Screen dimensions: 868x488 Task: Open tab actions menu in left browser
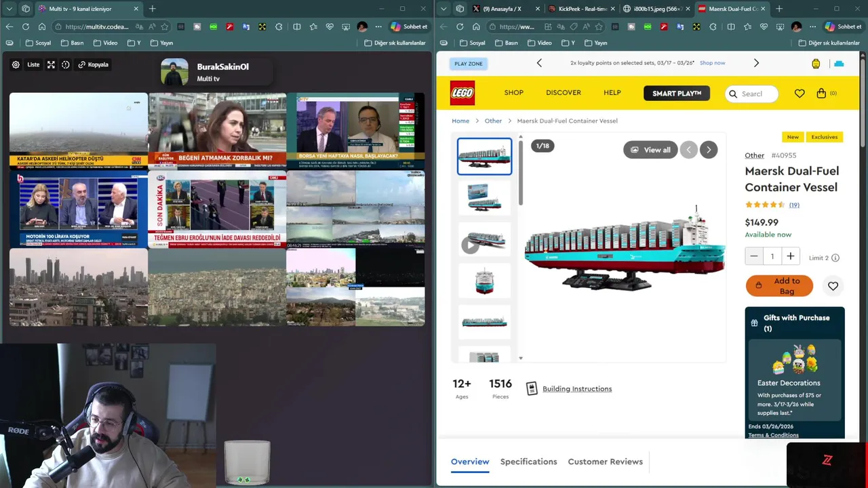pos(9,9)
